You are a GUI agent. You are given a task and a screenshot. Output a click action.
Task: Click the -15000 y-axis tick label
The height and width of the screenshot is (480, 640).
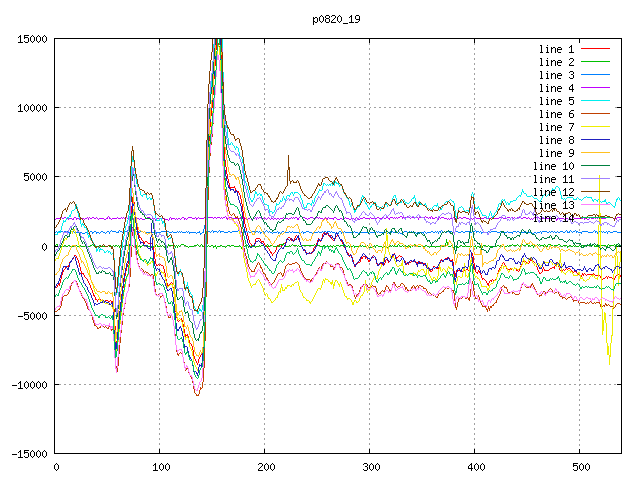click(29, 454)
